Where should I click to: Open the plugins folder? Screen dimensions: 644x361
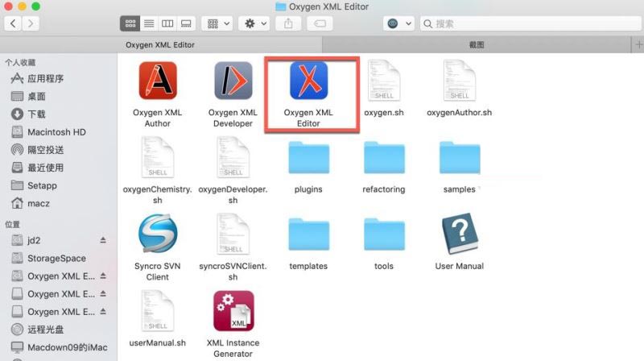pos(309,157)
